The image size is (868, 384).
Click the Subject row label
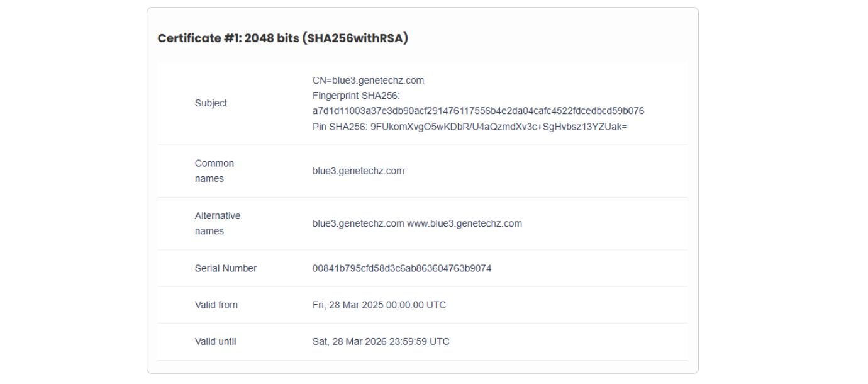point(211,103)
